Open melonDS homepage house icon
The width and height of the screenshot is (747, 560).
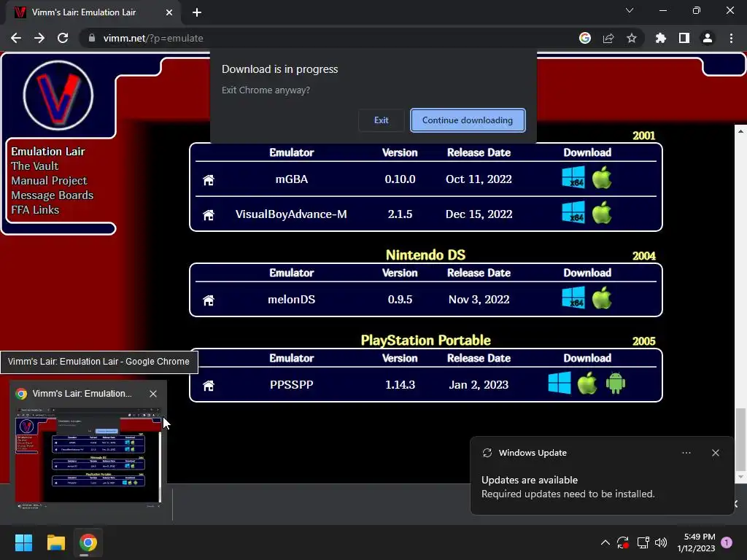(x=208, y=300)
